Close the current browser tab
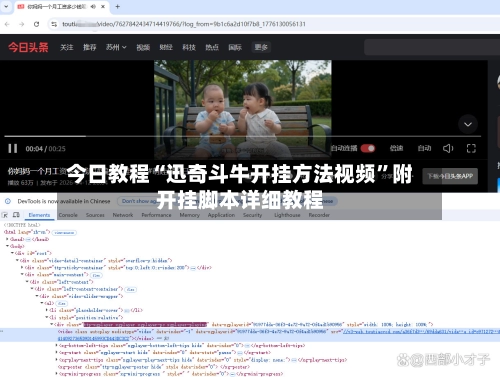This screenshot has height=377, width=500. pos(103,6)
